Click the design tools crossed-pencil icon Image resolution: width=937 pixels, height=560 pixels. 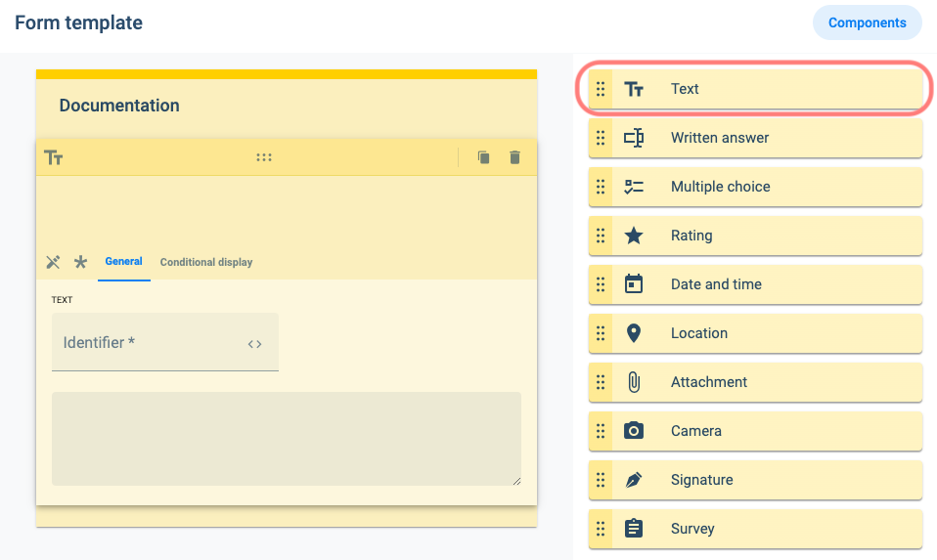[53, 262]
